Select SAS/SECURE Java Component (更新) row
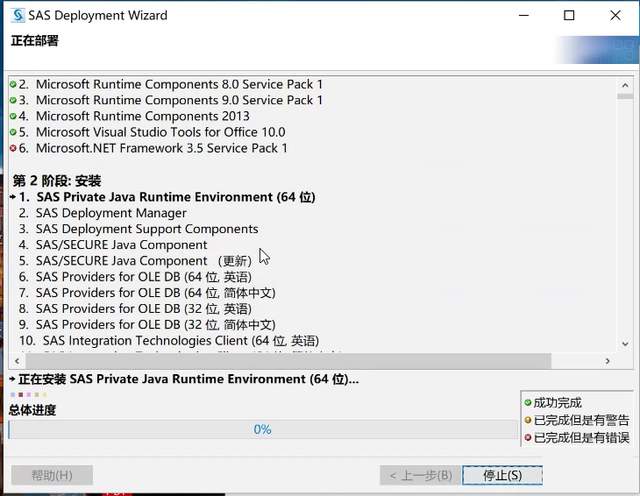The width and height of the screenshot is (640, 496). (x=144, y=261)
